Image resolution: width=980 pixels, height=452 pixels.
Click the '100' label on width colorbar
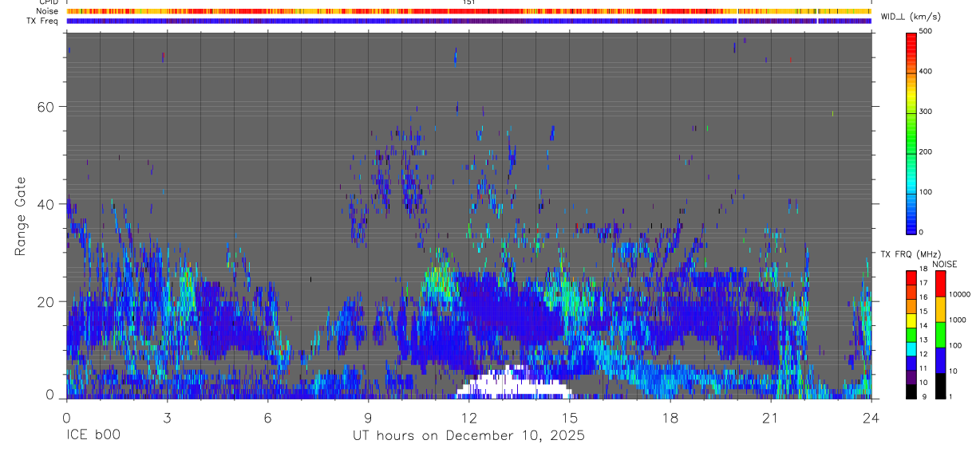click(926, 192)
